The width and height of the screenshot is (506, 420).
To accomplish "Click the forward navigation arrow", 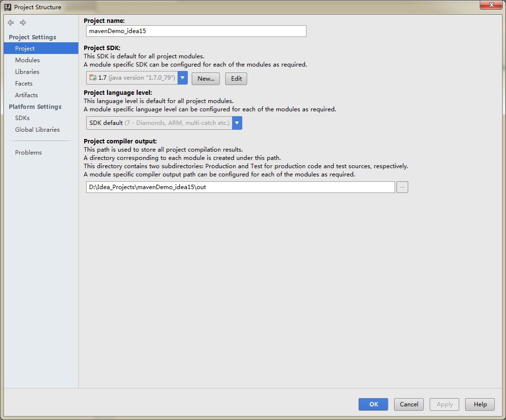I will click(x=23, y=22).
